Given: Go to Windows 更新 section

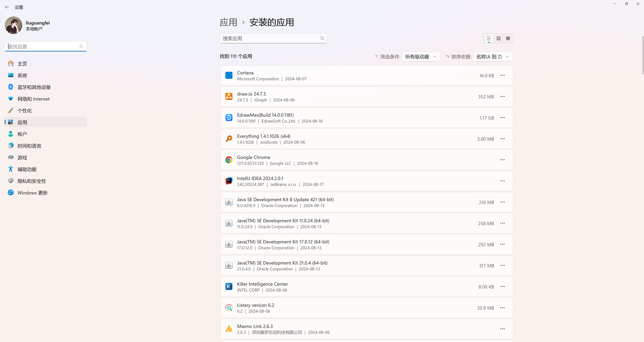Looking at the screenshot, I should [x=33, y=193].
